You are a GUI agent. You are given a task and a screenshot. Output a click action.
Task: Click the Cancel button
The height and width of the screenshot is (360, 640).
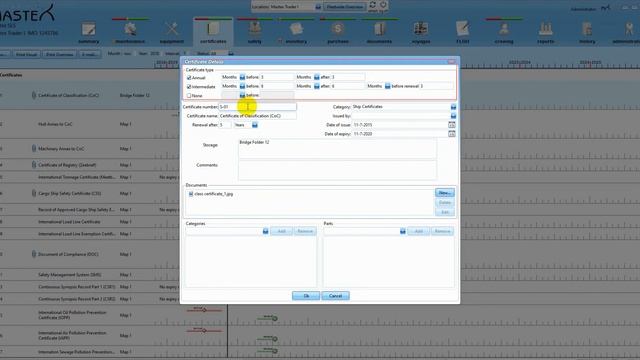point(336,296)
